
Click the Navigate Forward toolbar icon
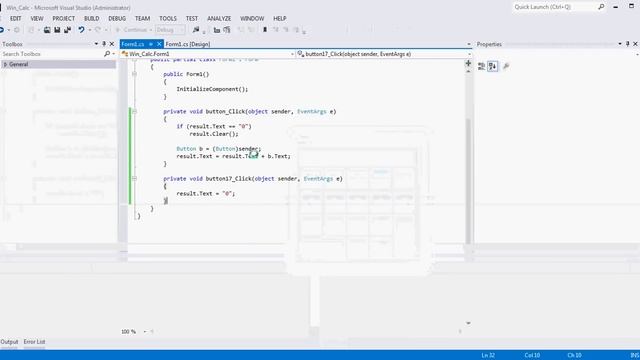[x=17, y=30]
